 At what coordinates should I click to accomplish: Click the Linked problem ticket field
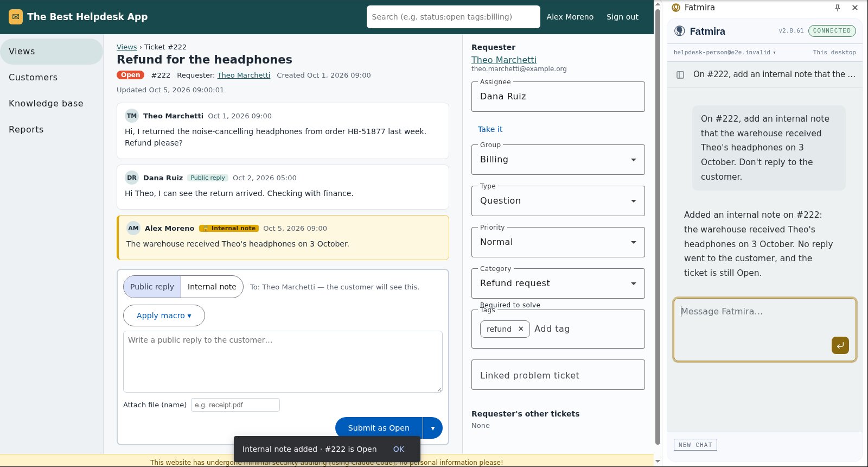(558, 375)
